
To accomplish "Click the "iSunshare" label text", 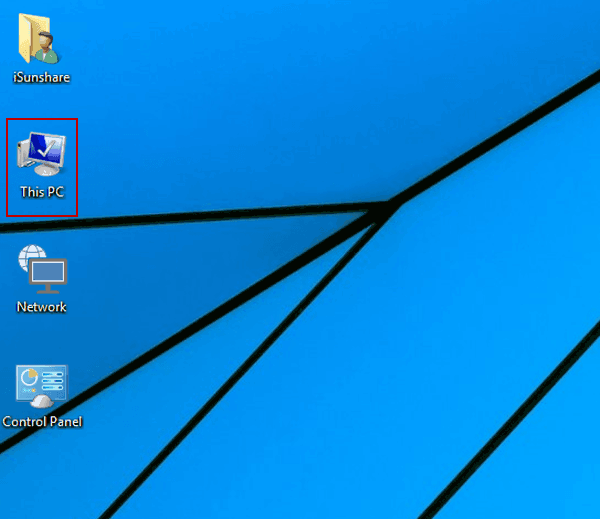I will tap(41, 78).
